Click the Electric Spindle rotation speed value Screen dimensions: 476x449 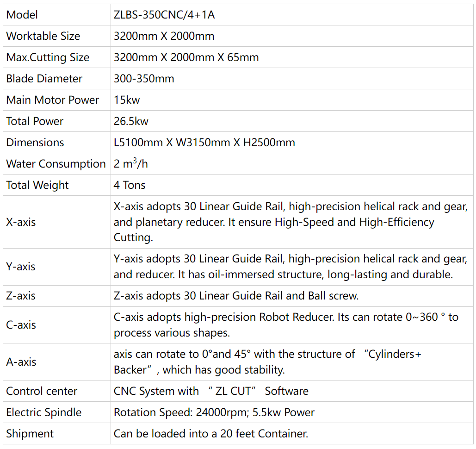pos(214,412)
